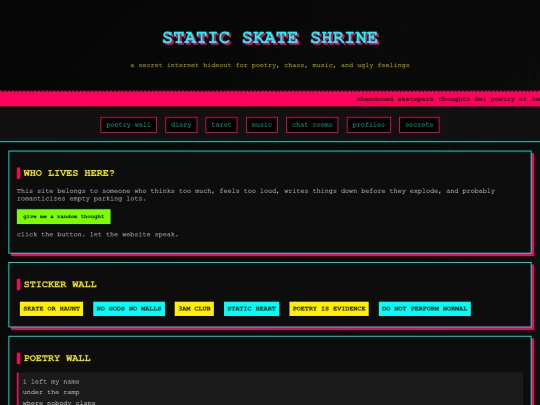540x405 pixels.
Task: Click the STATIC SKATE SHRINE title
Action: click(x=271, y=38)
